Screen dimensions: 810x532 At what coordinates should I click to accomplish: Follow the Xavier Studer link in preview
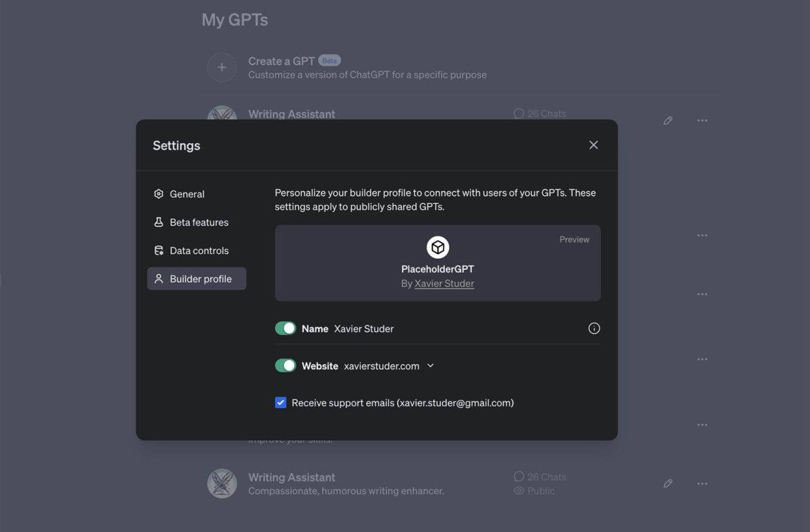click(444, 284)
